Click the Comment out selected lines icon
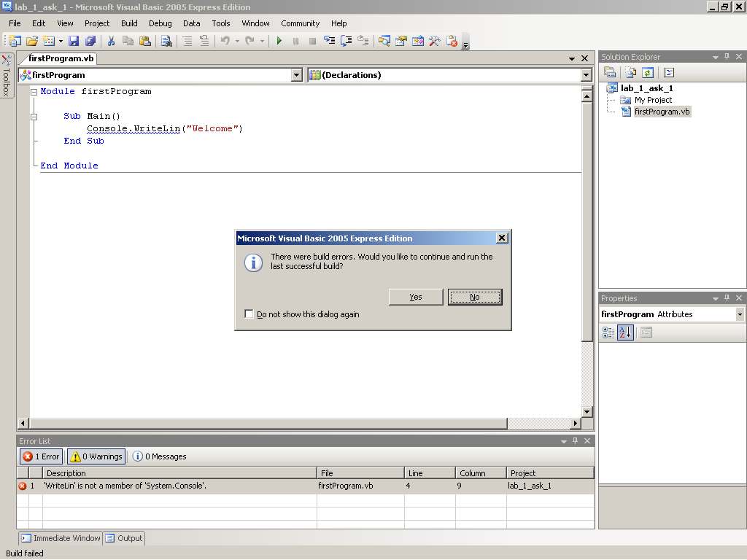Viewport: 747px width, 560px height. pyautogui.click(x=187, y=41)
